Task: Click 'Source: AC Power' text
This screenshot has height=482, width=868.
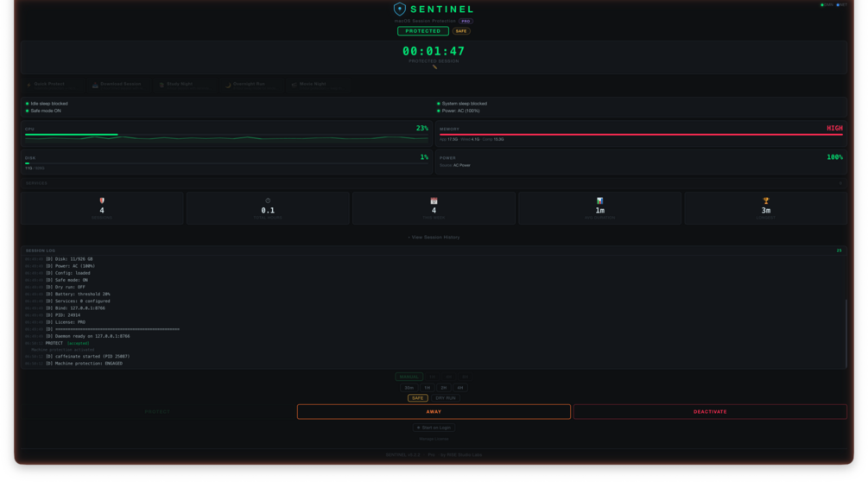Action: coord(455,166)
